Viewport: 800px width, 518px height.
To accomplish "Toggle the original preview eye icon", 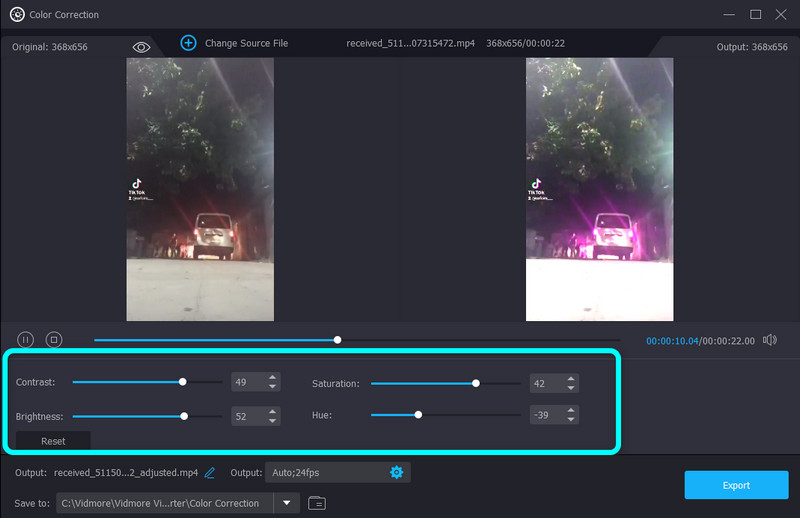I will pos(141,47).
